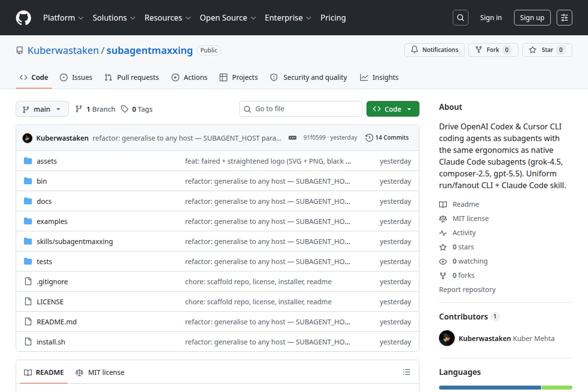
Task: Expand the Open Source menu
Action: pos(227,18)
